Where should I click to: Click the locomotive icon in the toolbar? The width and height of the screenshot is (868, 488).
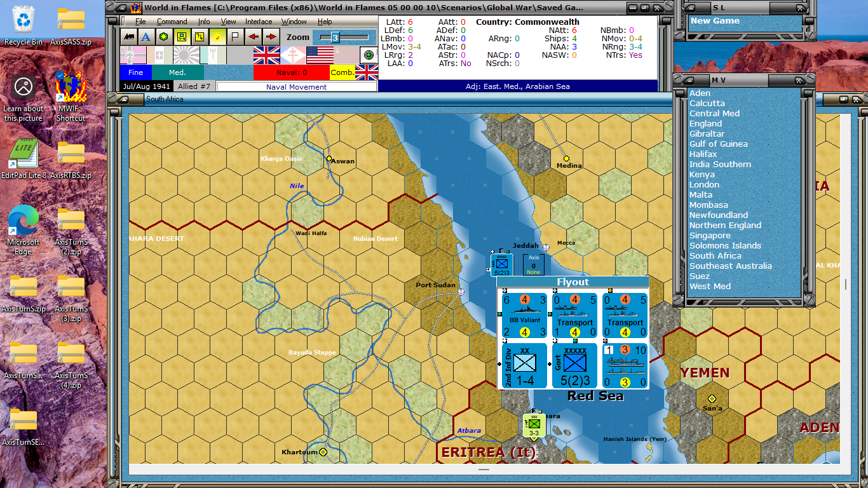pos(129,37)
